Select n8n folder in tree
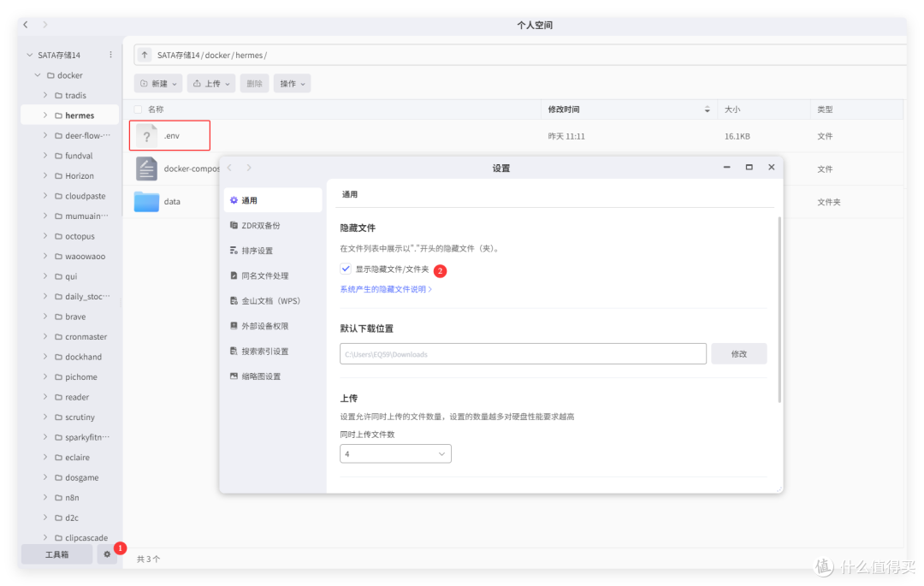The height and width of the screenshot is (586, 924). 72,497
